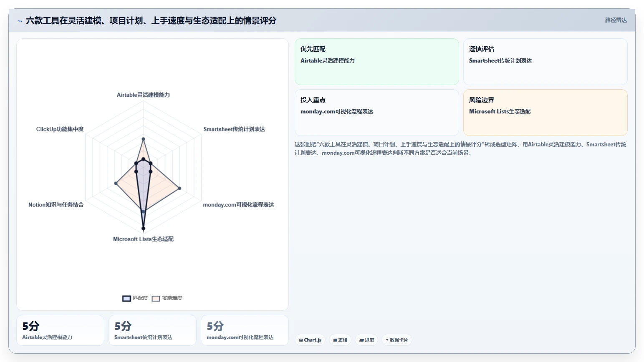Click the Chart.js tag chip
The image size is (644, 362).
click(x=310, y=340)
